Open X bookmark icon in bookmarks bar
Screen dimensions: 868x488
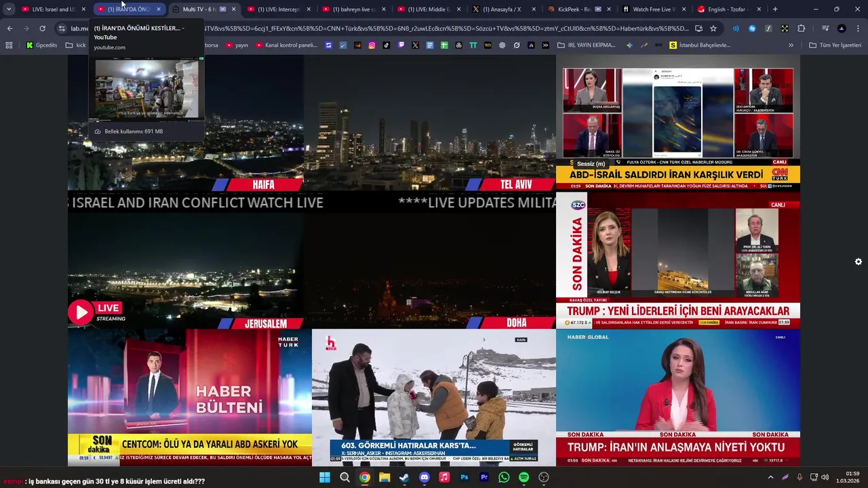tap(415, 45)
